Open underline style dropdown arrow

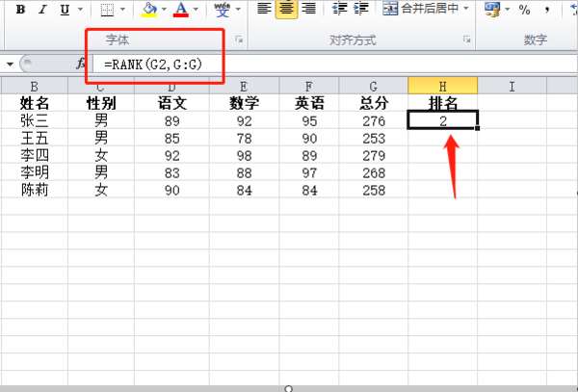(x=80, y=10)
